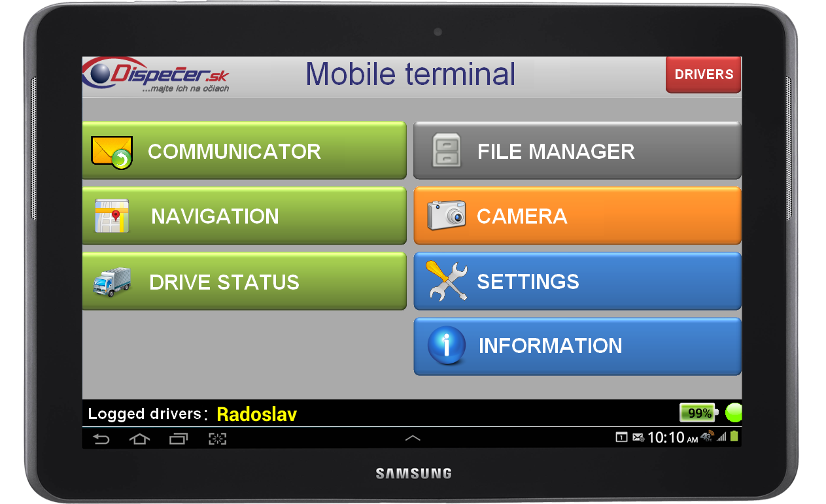826x504 pixels.
Task: Click the Dispecer.sk logo
Action: (x=156, y=75)
